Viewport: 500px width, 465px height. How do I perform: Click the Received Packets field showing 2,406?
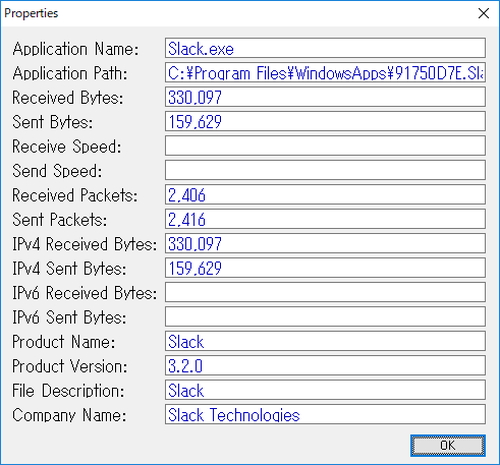(325, 194)
